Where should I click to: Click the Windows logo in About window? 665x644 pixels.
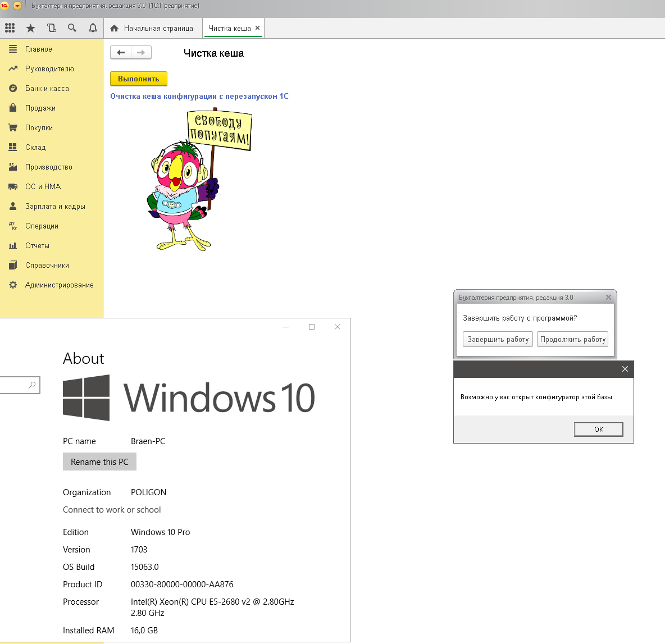point(86,398)
